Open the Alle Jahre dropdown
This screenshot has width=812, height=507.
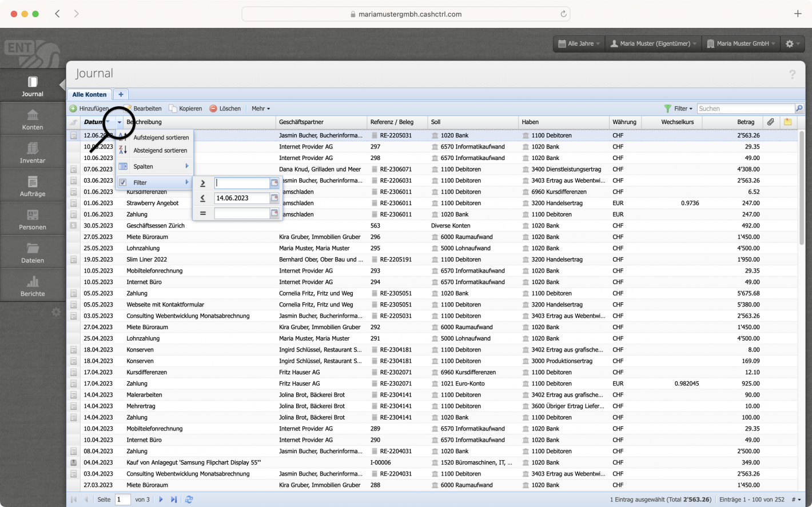click(x=578, y=43)
